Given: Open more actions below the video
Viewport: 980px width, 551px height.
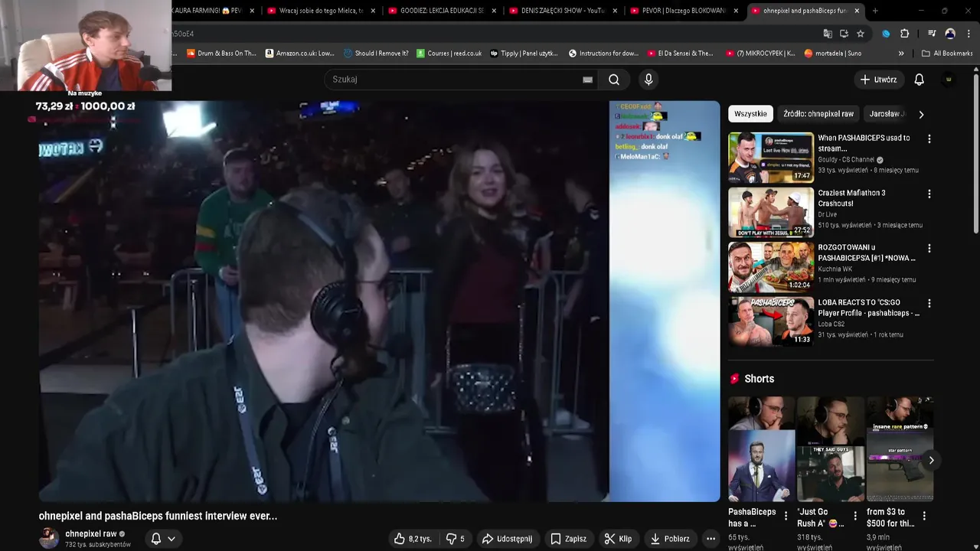Looking at the screenshot, I should 710,539.
